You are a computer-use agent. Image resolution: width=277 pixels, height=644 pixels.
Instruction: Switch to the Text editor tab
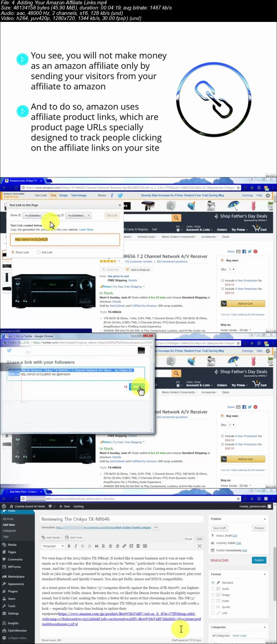tap(199, 539)
